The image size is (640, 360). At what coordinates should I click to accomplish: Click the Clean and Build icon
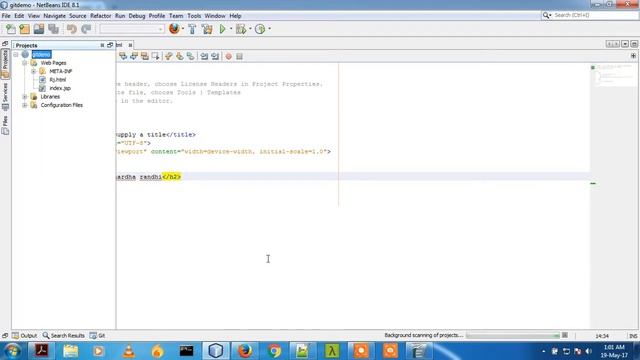click(207, 29)
